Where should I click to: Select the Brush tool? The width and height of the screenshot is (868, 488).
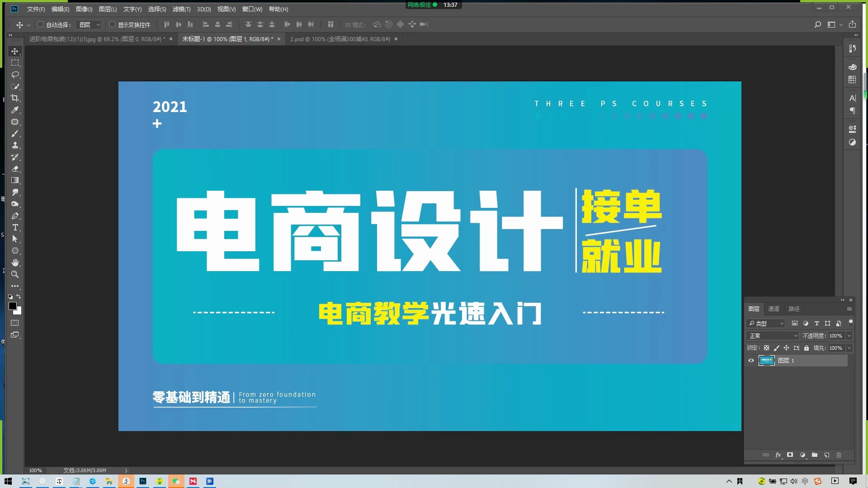tap(15, 133)
